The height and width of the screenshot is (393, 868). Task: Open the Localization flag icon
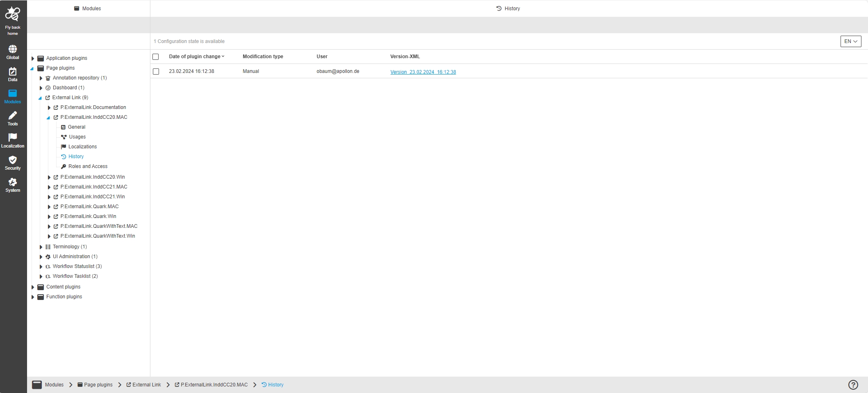(13, 137)
